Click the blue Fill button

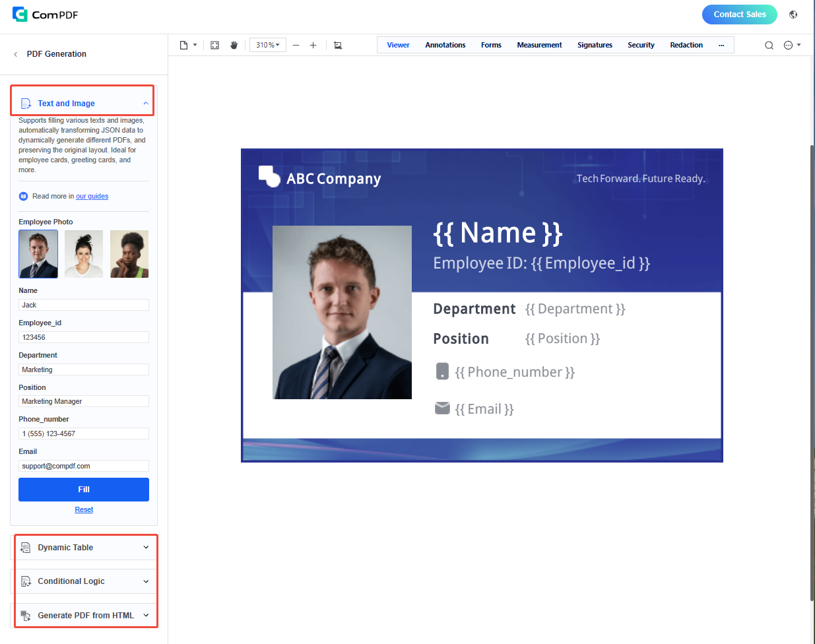pos(84,490)
